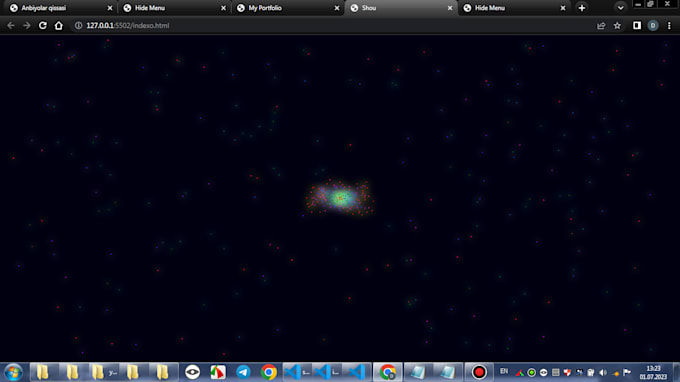Toggle the browser side panel

point(637,26)
